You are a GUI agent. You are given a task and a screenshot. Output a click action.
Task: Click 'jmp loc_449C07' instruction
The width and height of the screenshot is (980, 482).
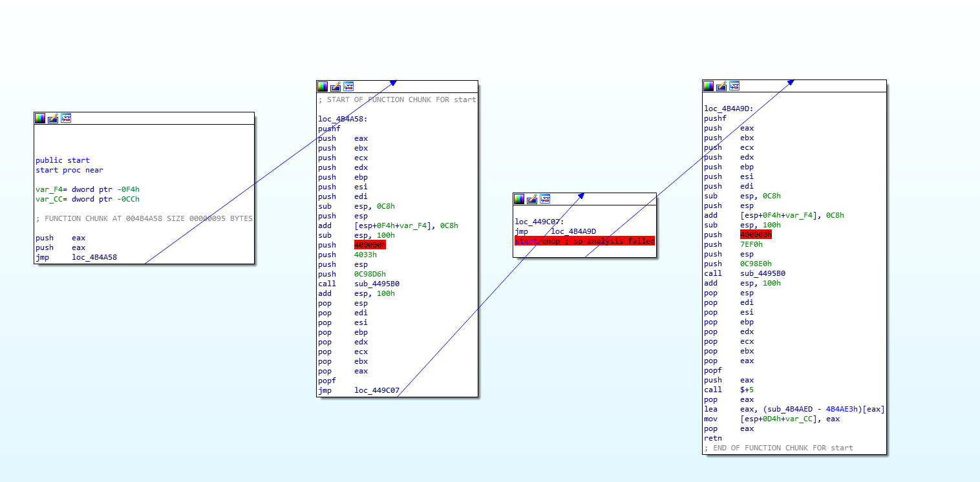pyautogui.click(x=359, y=390)
